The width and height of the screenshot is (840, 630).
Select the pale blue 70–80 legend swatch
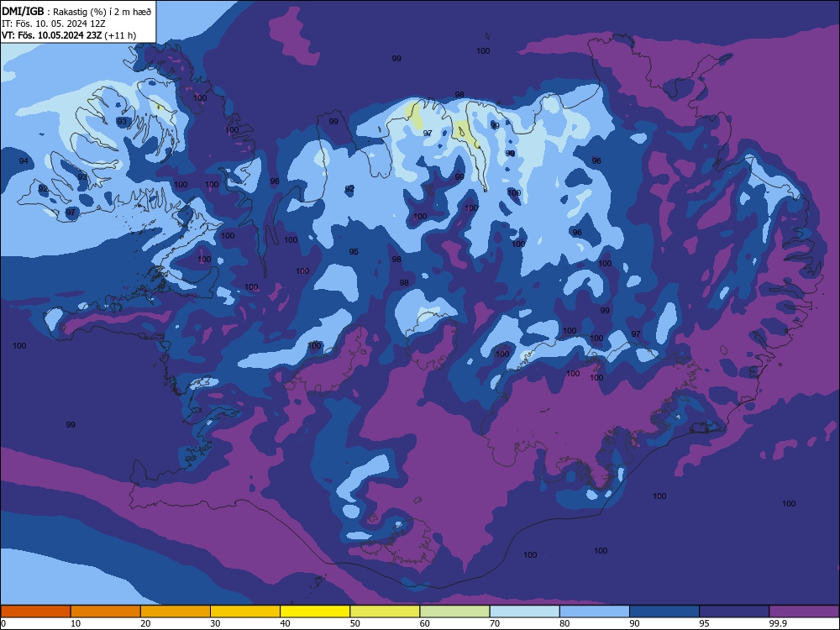pos(524,612)
